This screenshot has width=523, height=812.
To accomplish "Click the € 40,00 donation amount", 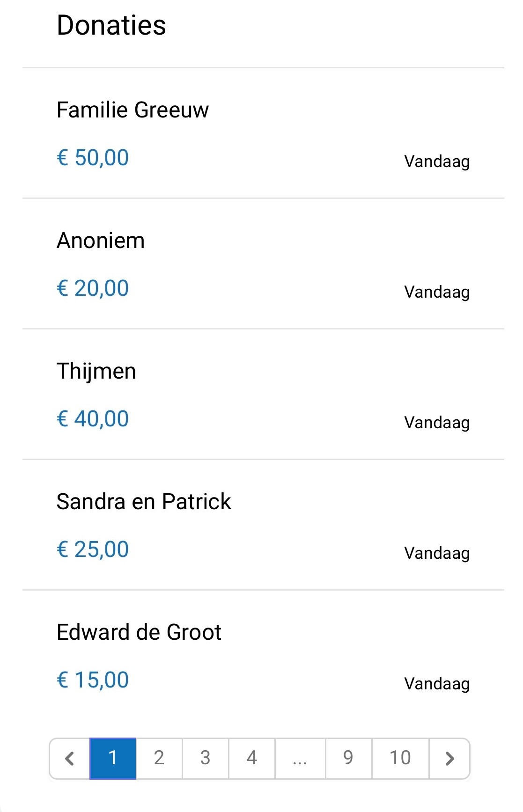I will pos(93,419).
